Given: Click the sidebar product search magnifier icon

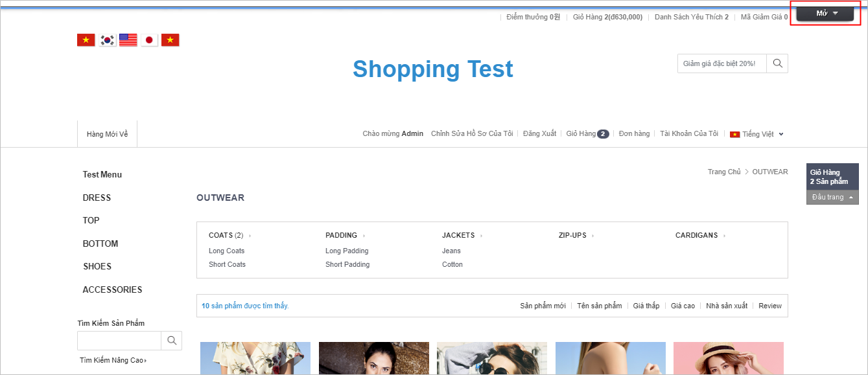Looking at the screenshot, I should [171, 341].
